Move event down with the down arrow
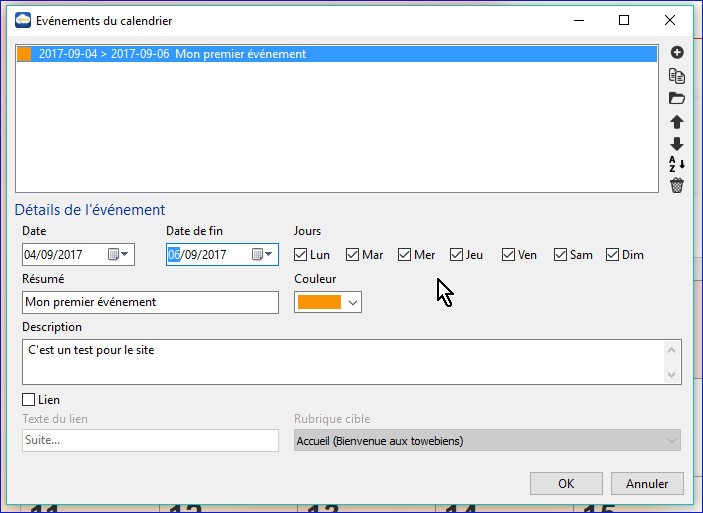This screenshot has width=703, height=513. [677, 144]
